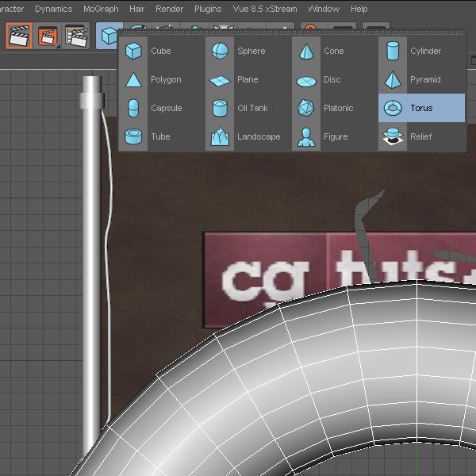Screen dimensions: 476x476
Task: Add a Relief primitive
Action: tap(422, 136)
